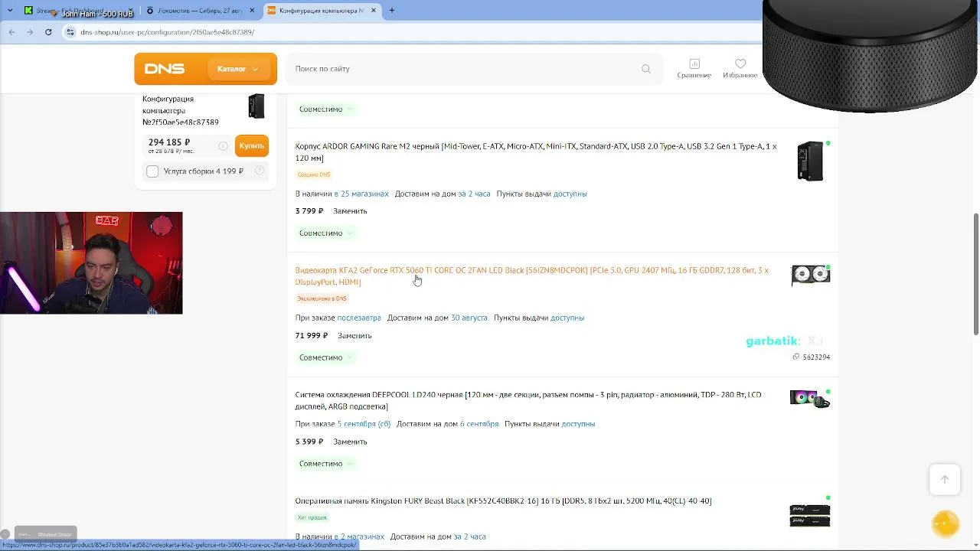Image resolution: width=980 pixels, height=551 pixels.
Task: Close the Конфигурация компьютера tab
Action: 374,11
